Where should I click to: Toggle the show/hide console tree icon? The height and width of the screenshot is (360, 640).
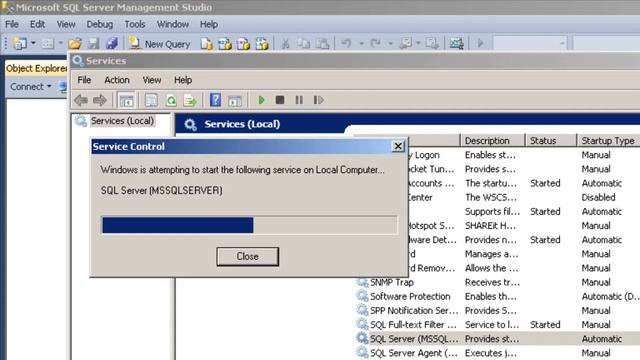(126, 100)
